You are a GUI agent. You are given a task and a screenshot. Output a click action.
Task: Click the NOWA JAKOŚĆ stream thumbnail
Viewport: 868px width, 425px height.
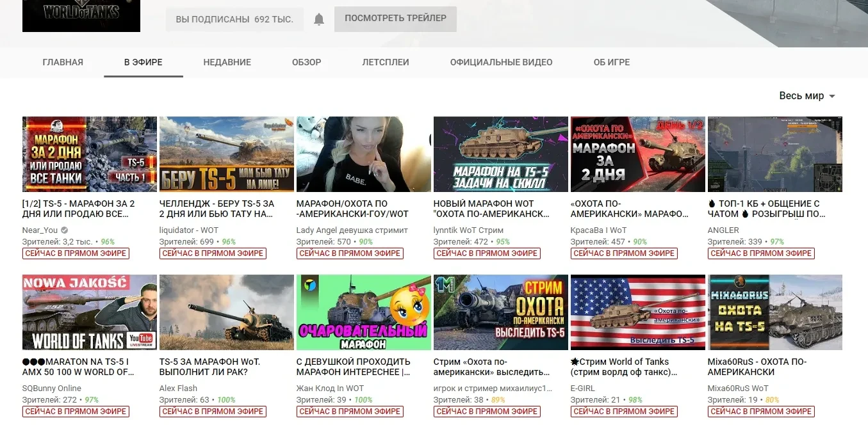(89, 312)
